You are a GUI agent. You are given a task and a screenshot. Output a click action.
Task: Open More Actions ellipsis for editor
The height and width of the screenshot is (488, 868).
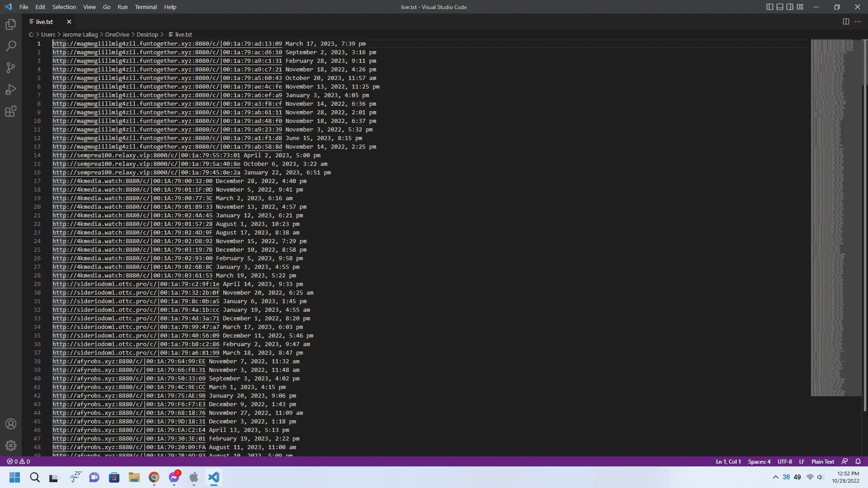pos(858,22)
